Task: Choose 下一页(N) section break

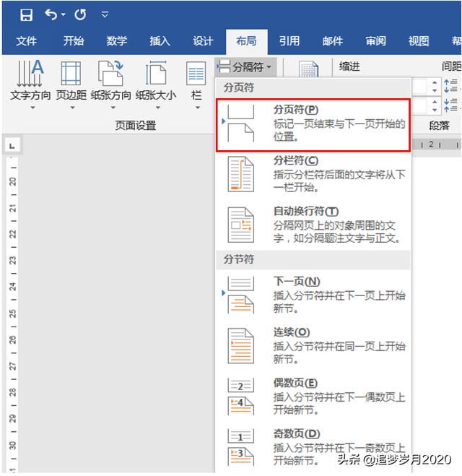Action: 313,295
